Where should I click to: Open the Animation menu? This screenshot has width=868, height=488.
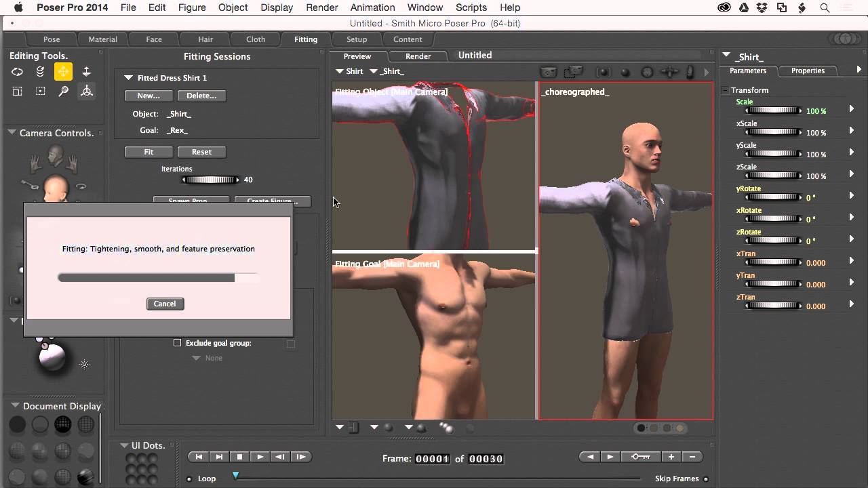tap(372, 7)
